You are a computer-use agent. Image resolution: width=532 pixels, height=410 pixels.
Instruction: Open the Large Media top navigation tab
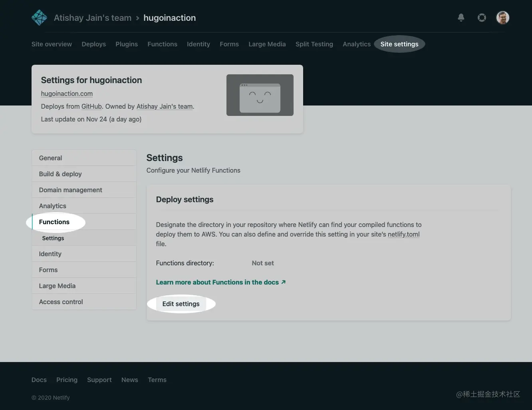(x=267, y=44)
